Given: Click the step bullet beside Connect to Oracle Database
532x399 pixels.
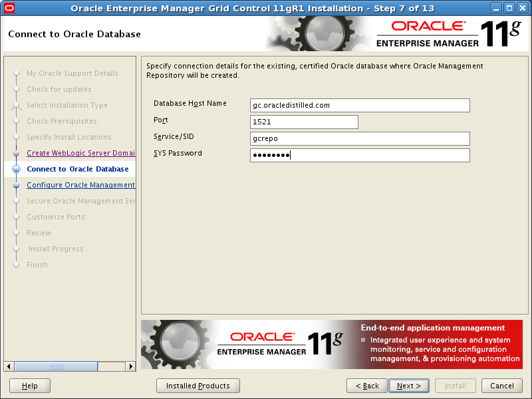Looking at the screenshot, I should (x=16, y=169).
